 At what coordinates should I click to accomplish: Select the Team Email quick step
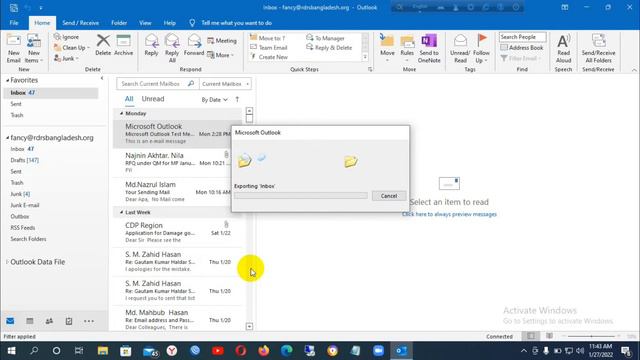pos(269,47)
